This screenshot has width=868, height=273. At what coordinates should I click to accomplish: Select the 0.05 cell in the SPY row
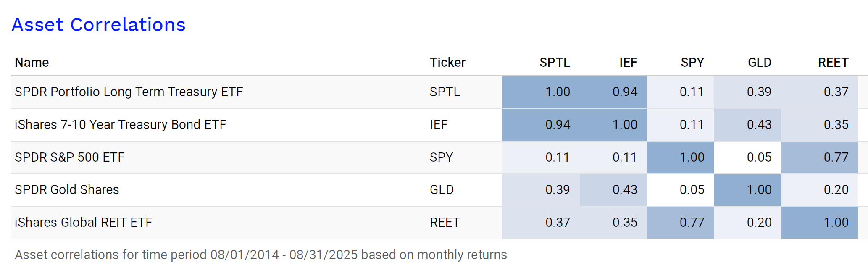(759, 157)
